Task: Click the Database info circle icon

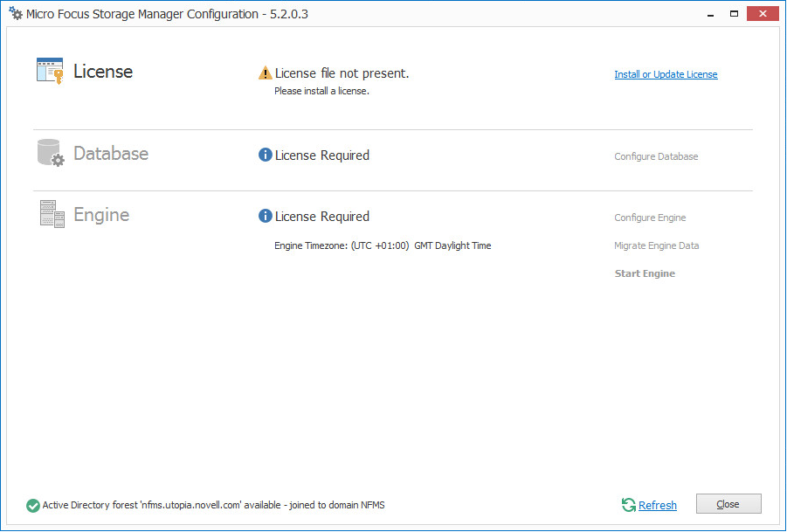Action: 266,155
